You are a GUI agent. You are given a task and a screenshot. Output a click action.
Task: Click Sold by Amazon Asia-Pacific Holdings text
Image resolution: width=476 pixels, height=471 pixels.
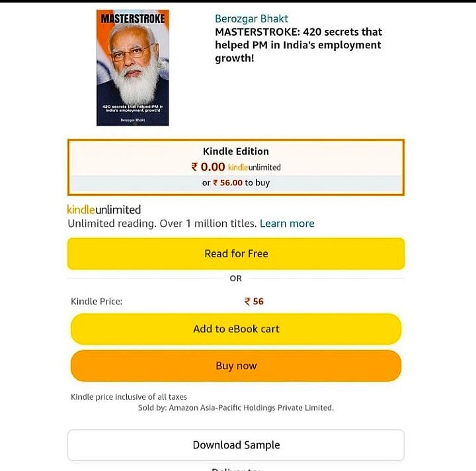point(236,408)
